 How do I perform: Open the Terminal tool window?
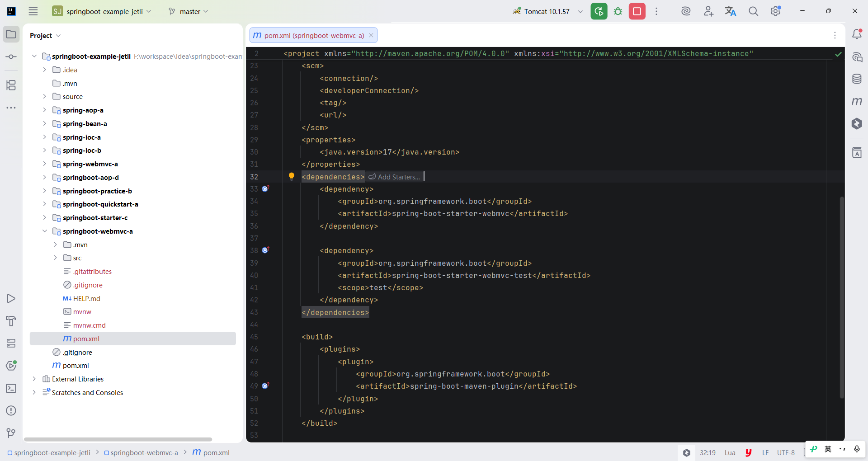point(11,388)
